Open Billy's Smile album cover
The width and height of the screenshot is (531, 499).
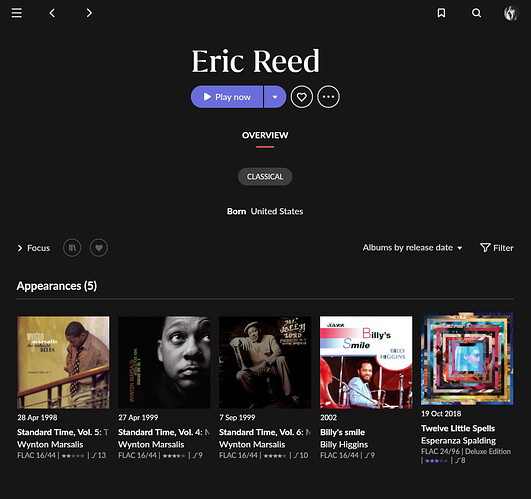(366, 362)
